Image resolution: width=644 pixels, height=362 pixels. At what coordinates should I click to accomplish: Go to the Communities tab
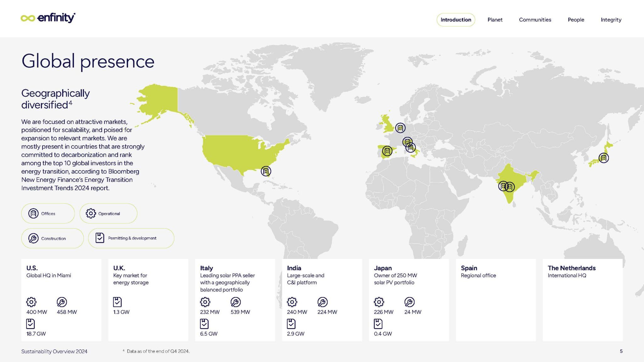[x=535, y=20]
